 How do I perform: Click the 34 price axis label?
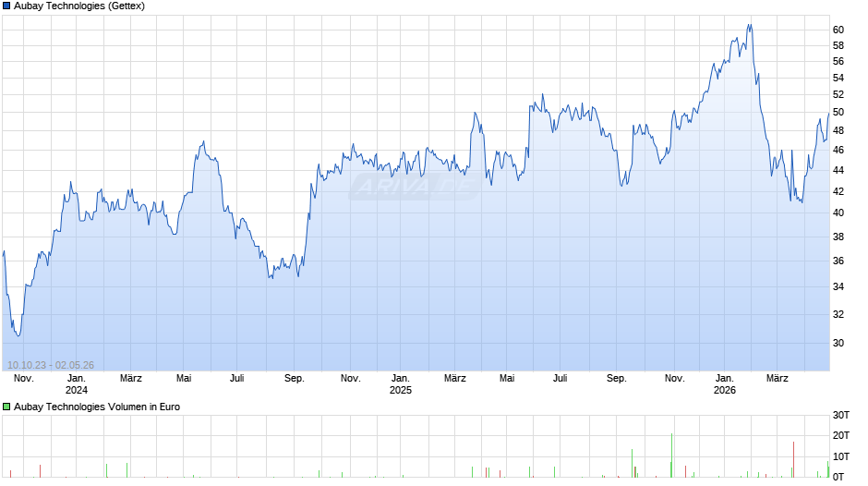[838, 287]
